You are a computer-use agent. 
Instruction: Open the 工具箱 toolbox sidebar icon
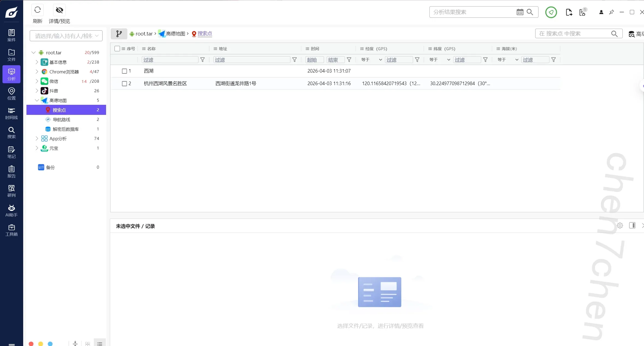click(11, 230)
